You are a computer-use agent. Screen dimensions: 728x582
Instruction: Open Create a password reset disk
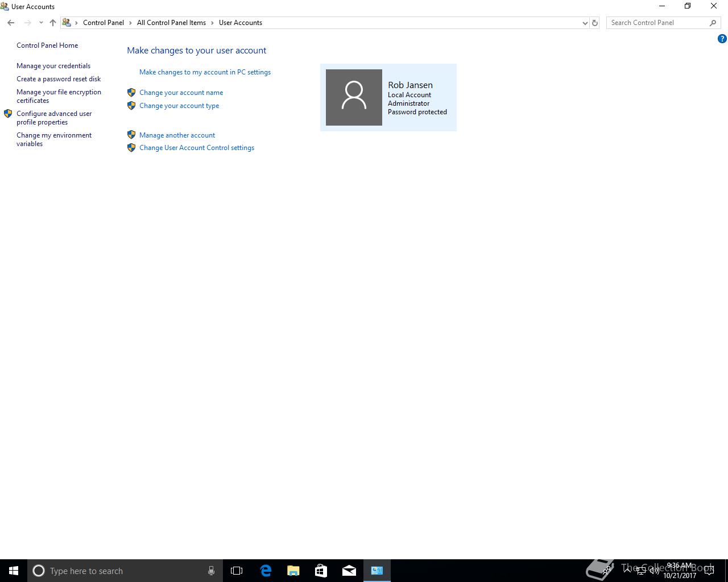click(x=59, y=79)
